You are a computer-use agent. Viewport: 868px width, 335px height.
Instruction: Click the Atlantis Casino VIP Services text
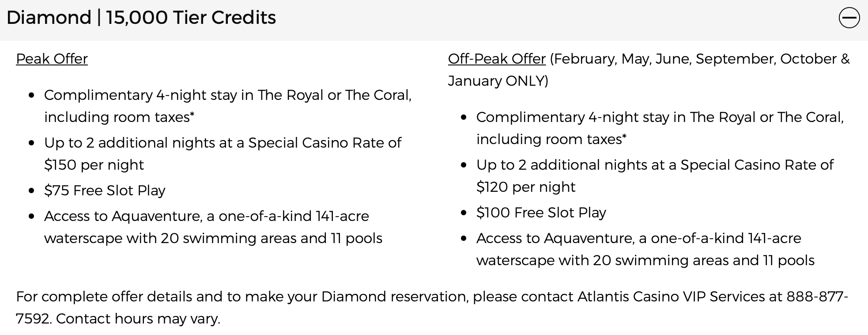671,297
